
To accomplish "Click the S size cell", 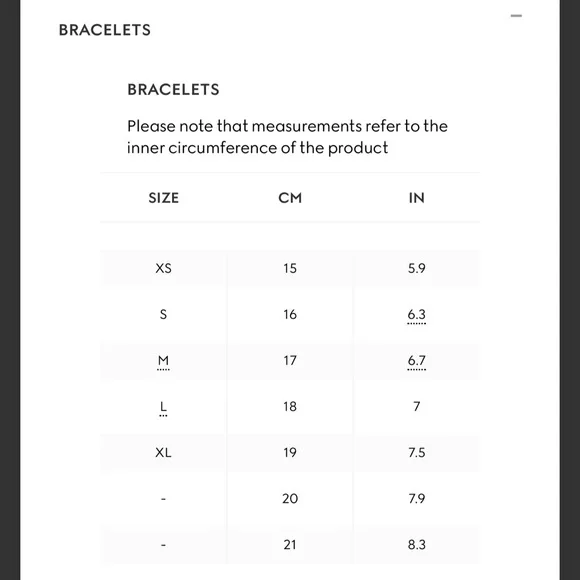I will point(163,314).
